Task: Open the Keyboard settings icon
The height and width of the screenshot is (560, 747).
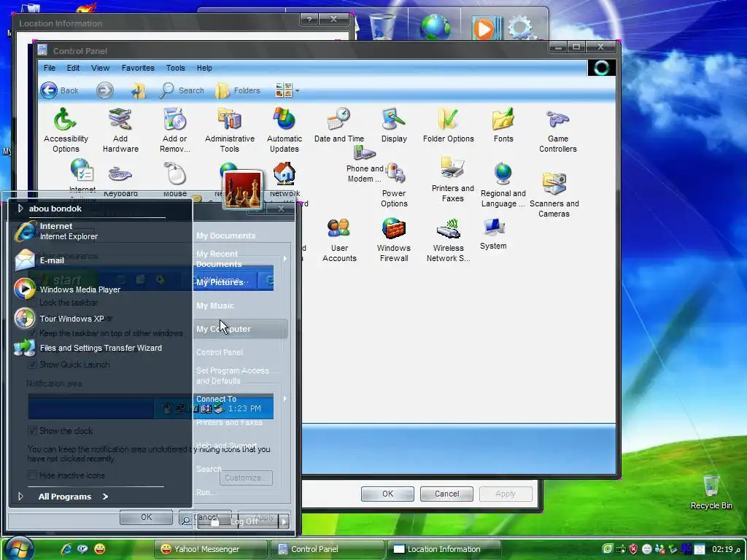Action: point(120,179)
